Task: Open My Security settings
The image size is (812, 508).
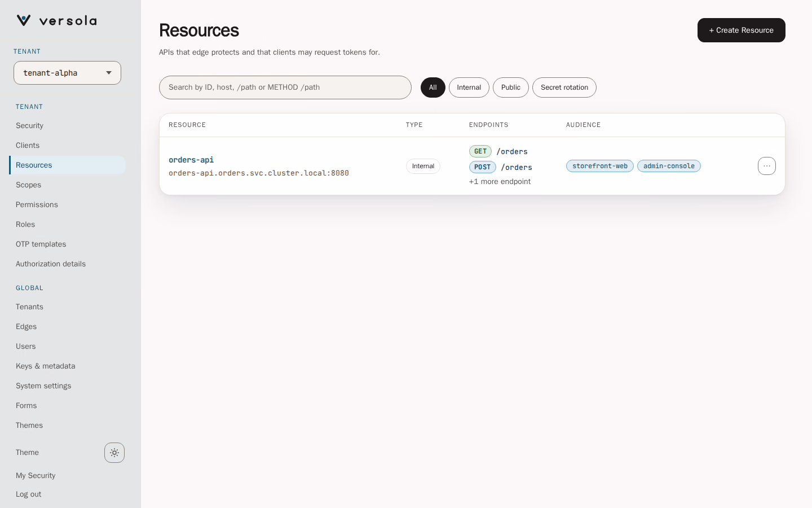Action: 36,476
